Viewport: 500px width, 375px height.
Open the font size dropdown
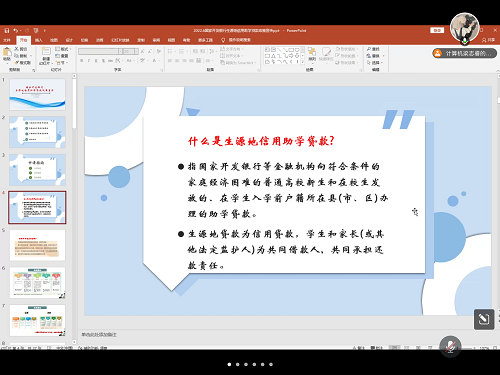(136, 51)
